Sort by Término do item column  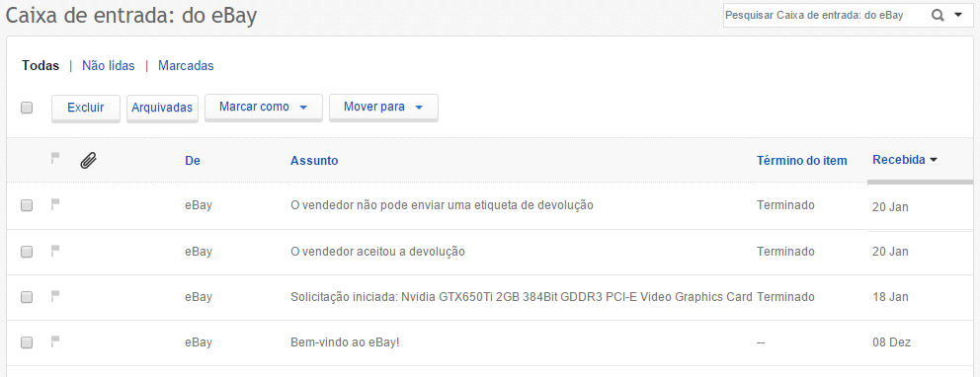802,161
